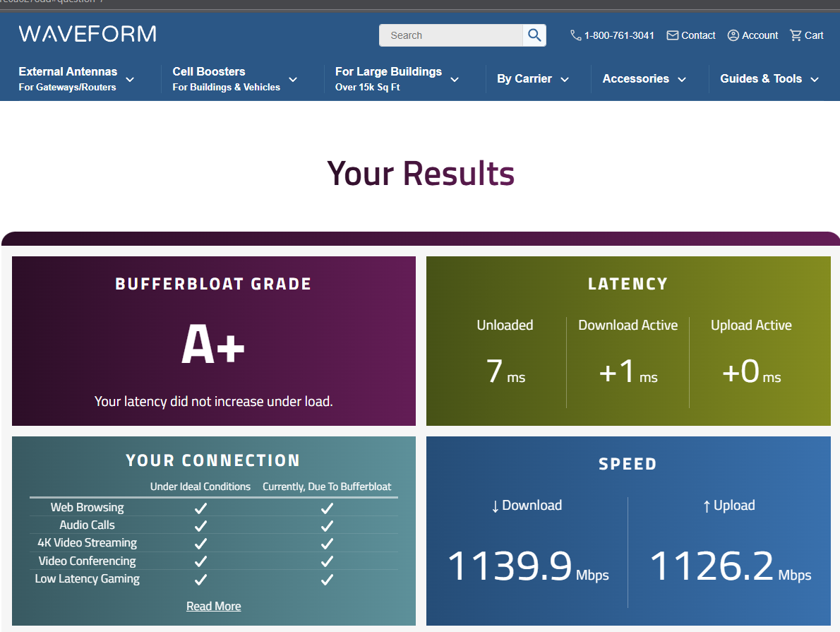This screenshot has width=840, height=632.
Task: Click the A+ bufferbloat grade
Action: [x=213, y=345]
